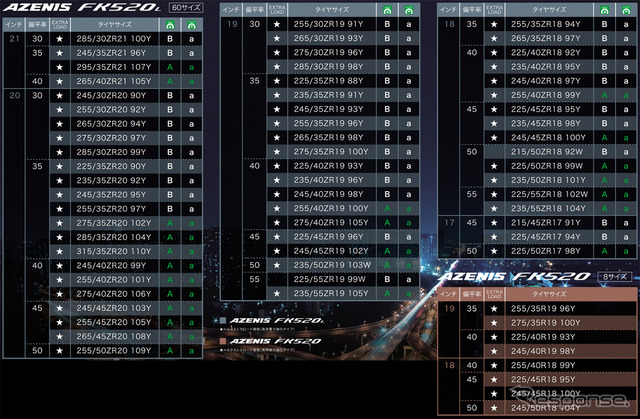Select the 265/40ZR21 105Y tire size
Screen dimensions: 640x419
pyautogui.click(x=114, y=81)
